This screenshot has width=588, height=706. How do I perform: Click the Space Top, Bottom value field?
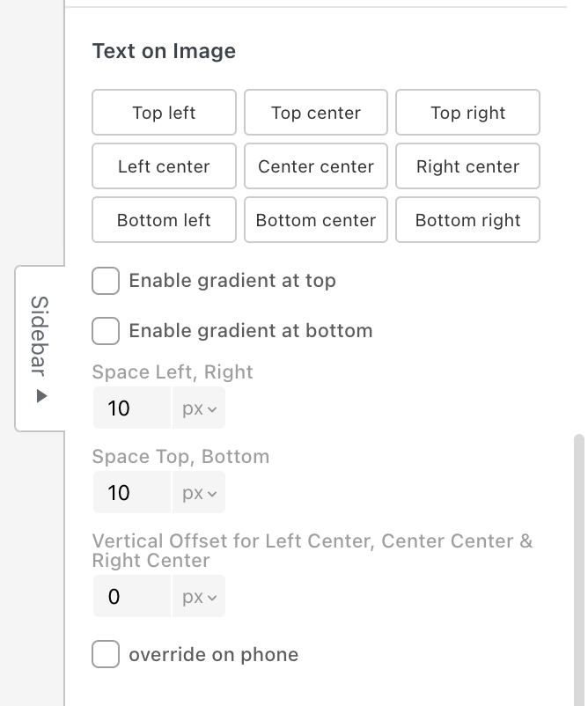pos(132,493)
